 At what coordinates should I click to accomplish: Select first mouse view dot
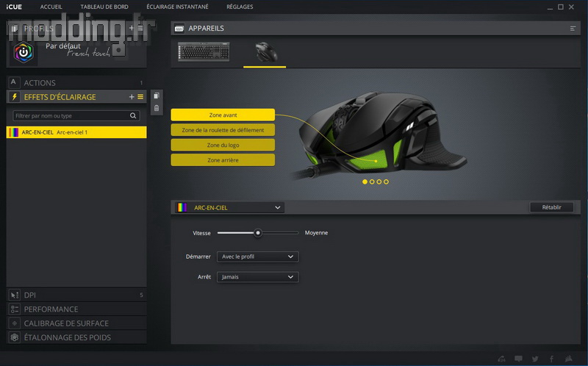[365, 182]
